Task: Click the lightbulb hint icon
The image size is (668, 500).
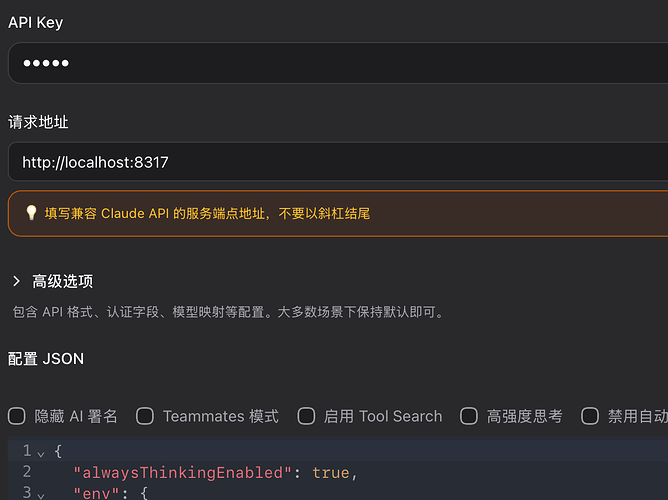Action: point(31,213)
